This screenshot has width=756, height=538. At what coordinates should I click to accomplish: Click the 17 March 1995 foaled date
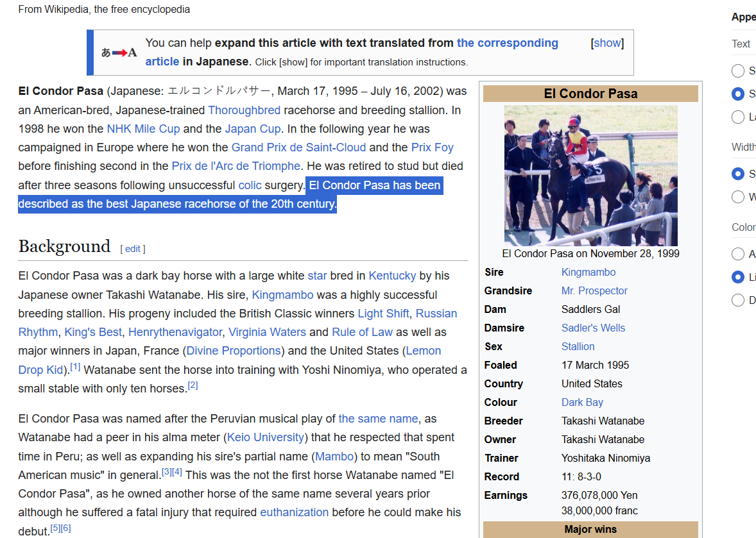(595, 366)
